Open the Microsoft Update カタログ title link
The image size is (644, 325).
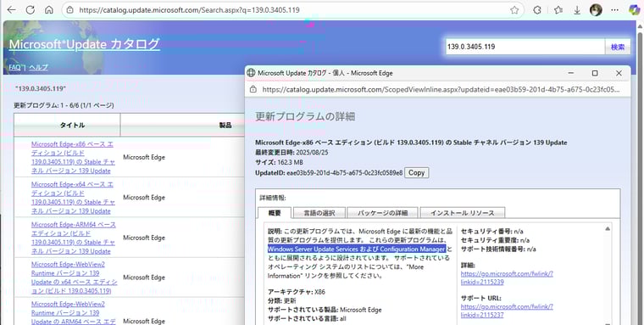tap(84, 44)
